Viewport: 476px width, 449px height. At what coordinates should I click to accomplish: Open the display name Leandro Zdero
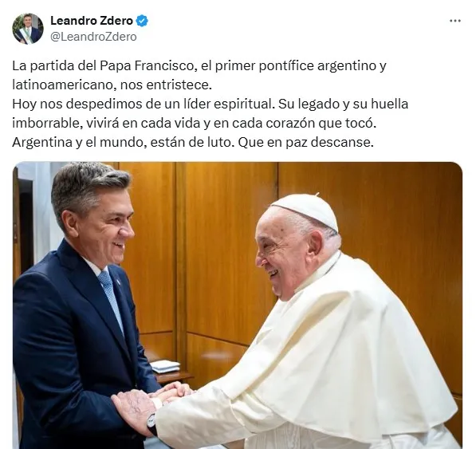click(x=92, y=21)
